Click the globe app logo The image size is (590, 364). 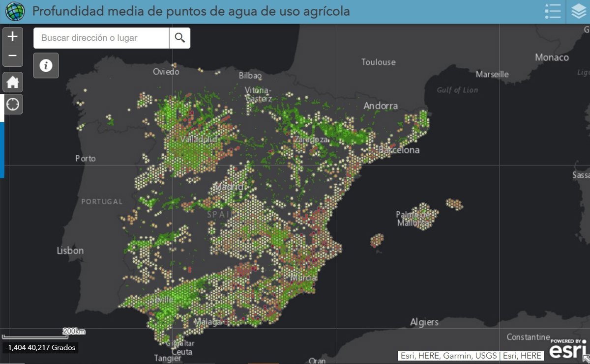click(x=15, y=11)
